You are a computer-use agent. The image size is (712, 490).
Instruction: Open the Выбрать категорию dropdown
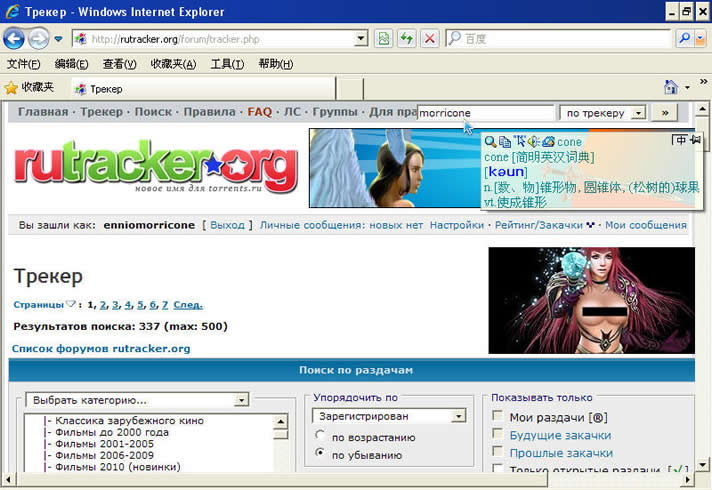pyautogui.click(x=137, y=400)
